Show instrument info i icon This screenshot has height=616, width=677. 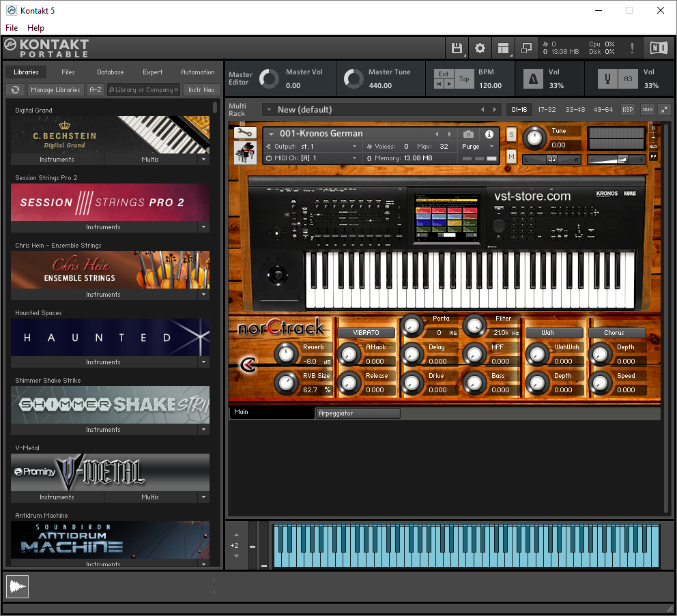pyautogui.click(x=489, y=134)
